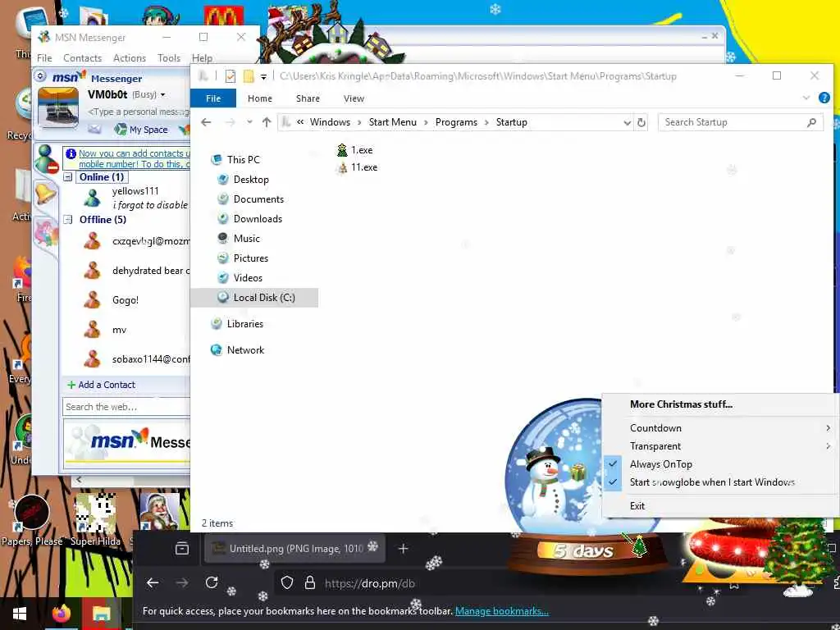Viewport: 840px width, 630px height.
Task: Open MSN Messenger Tools menu
Action: click(x=169, y=58)
